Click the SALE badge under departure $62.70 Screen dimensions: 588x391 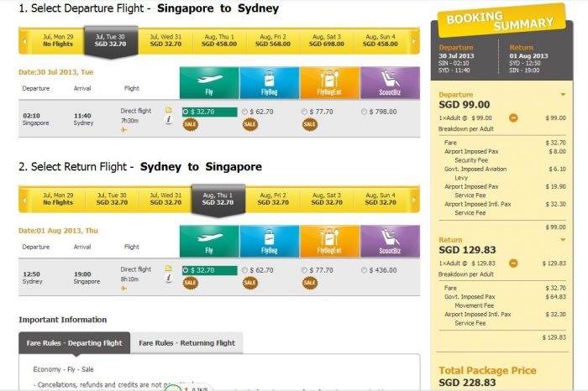(x=249, y=124)
